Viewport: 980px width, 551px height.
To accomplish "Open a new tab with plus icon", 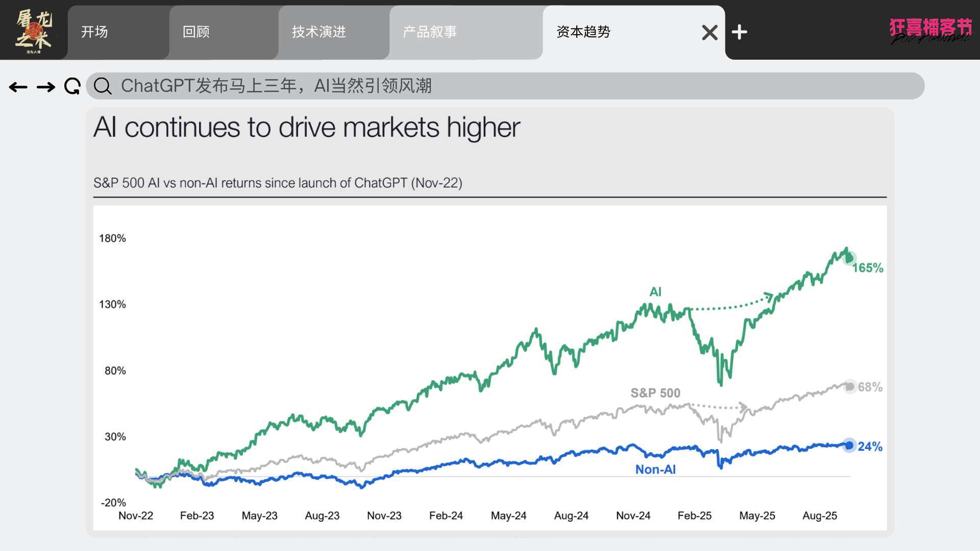I will 739,32.
